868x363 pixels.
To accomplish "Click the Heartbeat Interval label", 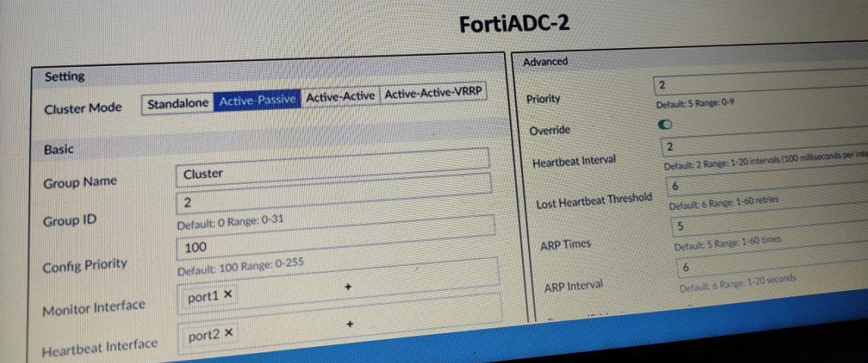I will [x=574, y=162].
